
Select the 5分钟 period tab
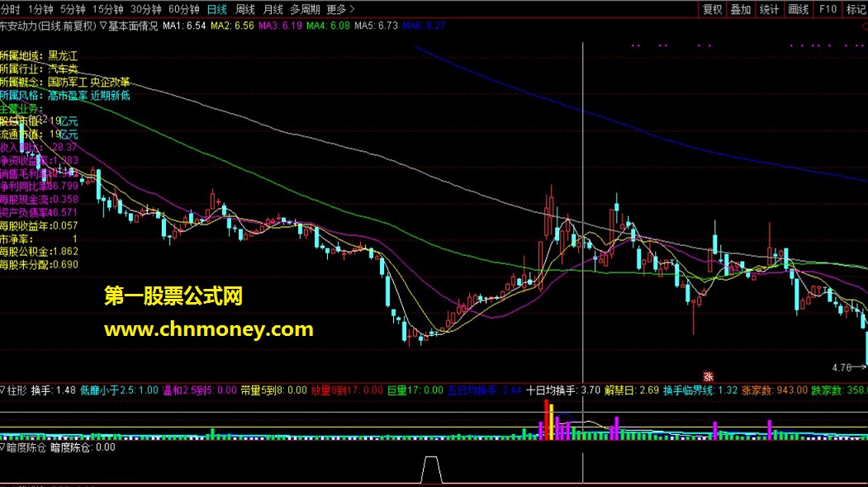tap(73, 9)
